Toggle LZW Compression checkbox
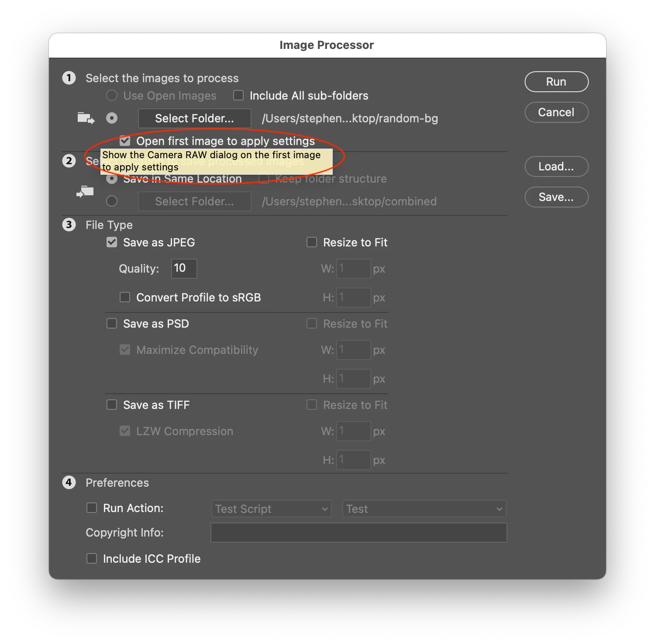 125,431
